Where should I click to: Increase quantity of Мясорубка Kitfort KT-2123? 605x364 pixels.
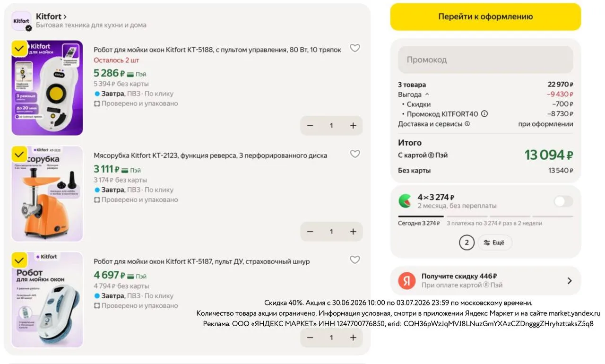[353, 232]
